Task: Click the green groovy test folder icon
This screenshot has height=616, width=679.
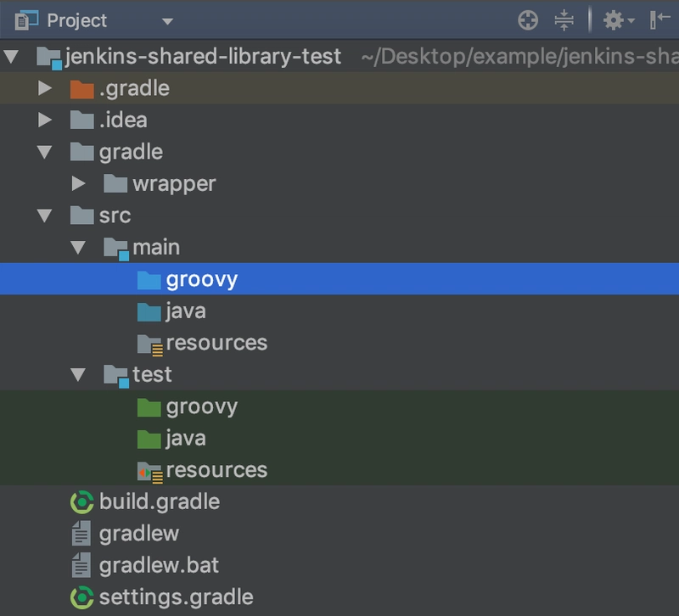Action: (149, 407)
